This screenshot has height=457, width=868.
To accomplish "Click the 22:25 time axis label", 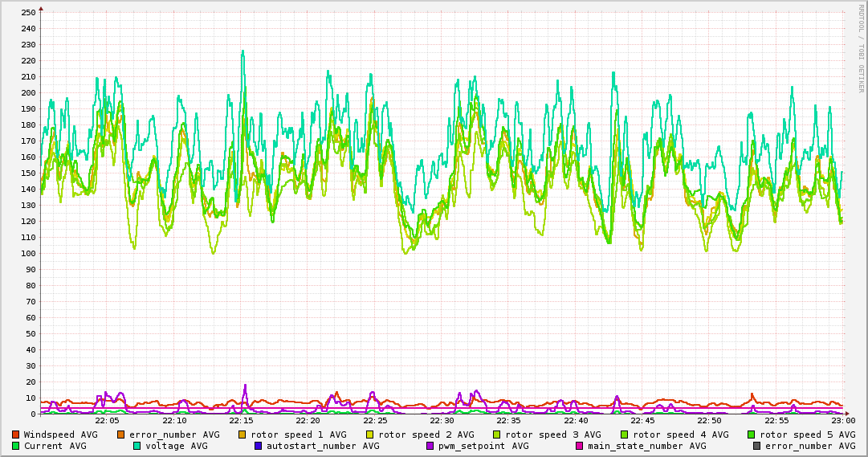I will pos(375,421).
